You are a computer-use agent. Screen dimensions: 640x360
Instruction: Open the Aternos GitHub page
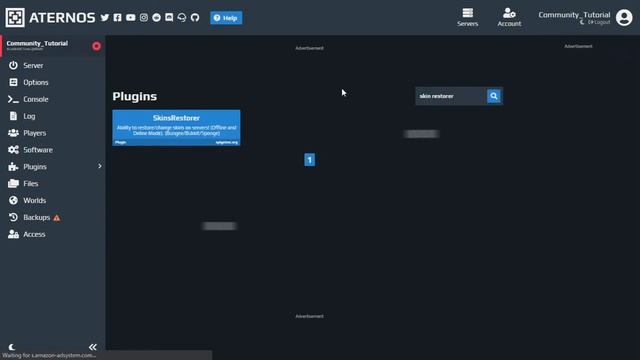[x=195, y=18]
